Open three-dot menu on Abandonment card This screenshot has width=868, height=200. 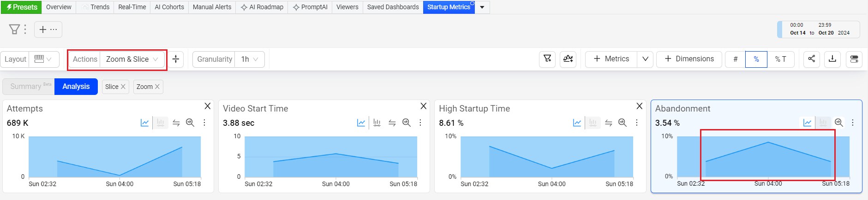click(x=853, y=123)
